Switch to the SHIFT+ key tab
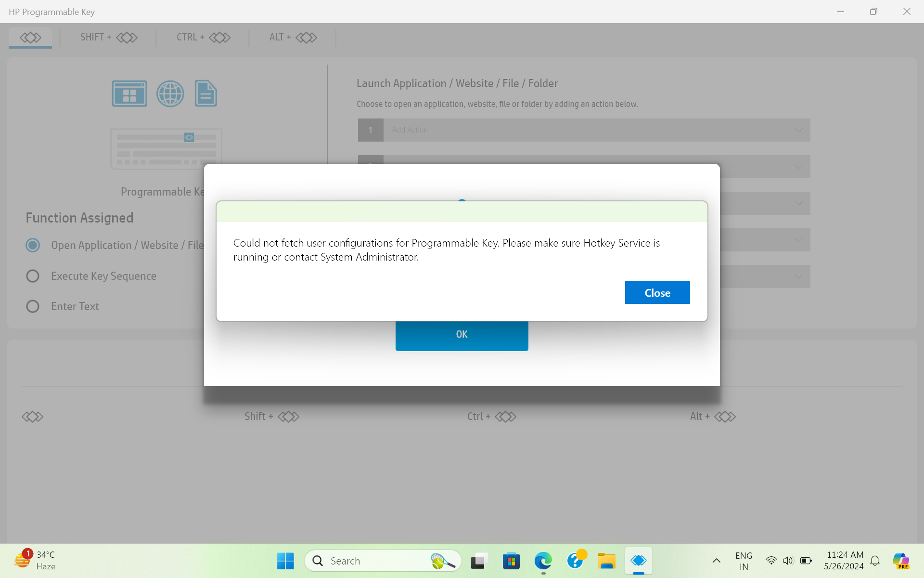 pyautogui.click(x=107, y=37)
